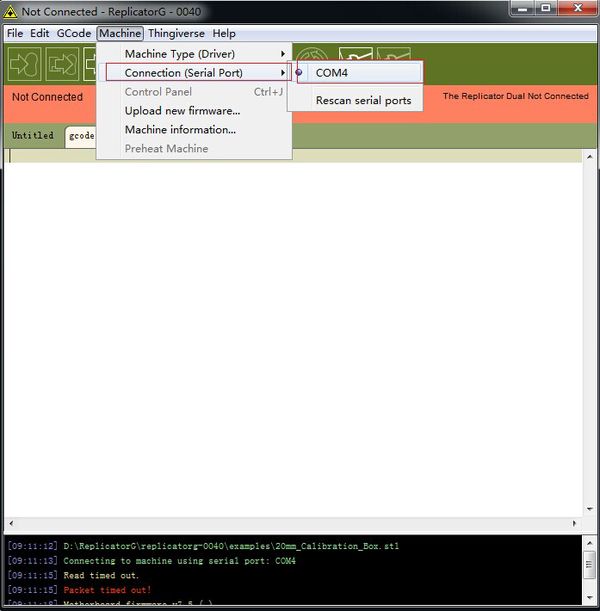Screen dimensions: 600x611
Task: Click the ReplicatorG title bar warning icon
Action: point(10,12)
